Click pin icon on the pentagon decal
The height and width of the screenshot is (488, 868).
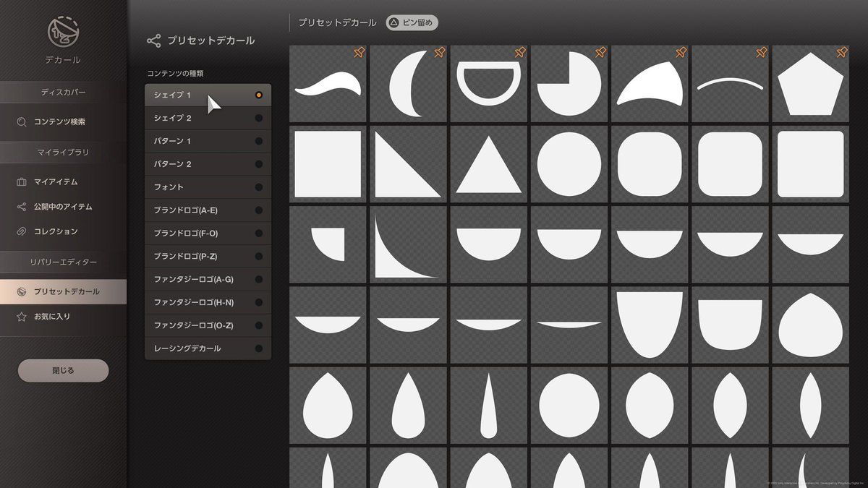click(x=841, y=53)
